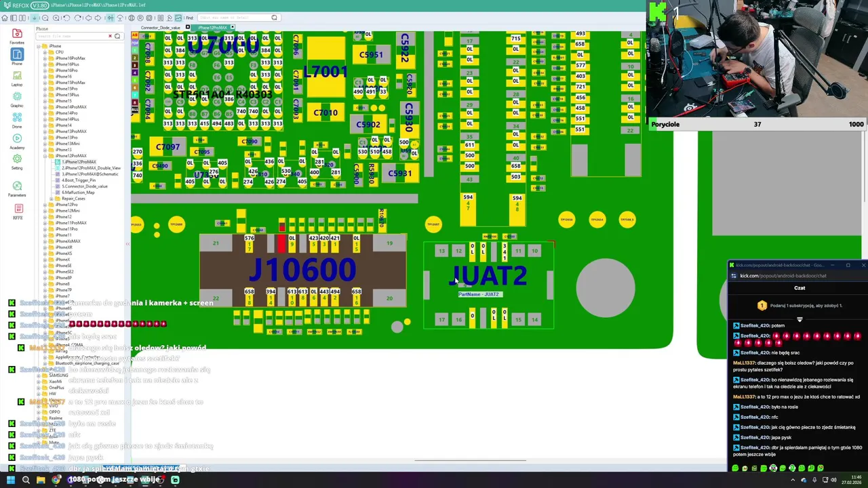Viewport: 868px width, 488px height.
Task: Select capacitor C5931 on board
Action: click(400, 174)
